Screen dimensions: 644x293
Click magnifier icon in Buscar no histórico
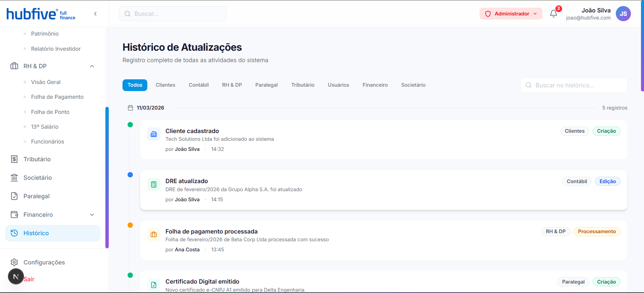point(529,85)
